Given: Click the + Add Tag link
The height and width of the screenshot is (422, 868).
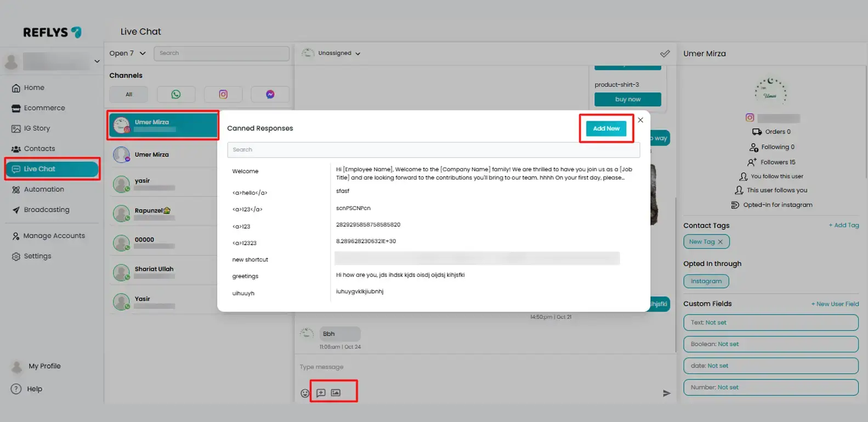Looking at the screenshot, I should coord(843,226).
